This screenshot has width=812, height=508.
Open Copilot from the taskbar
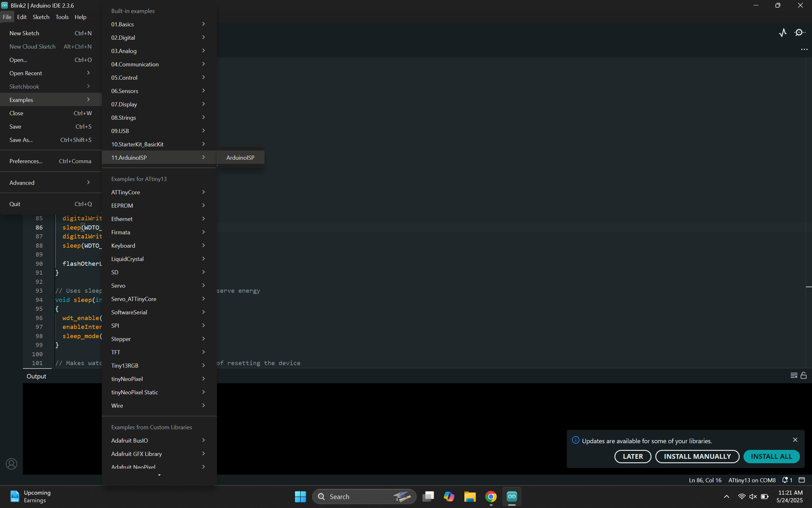coord(449,496)
